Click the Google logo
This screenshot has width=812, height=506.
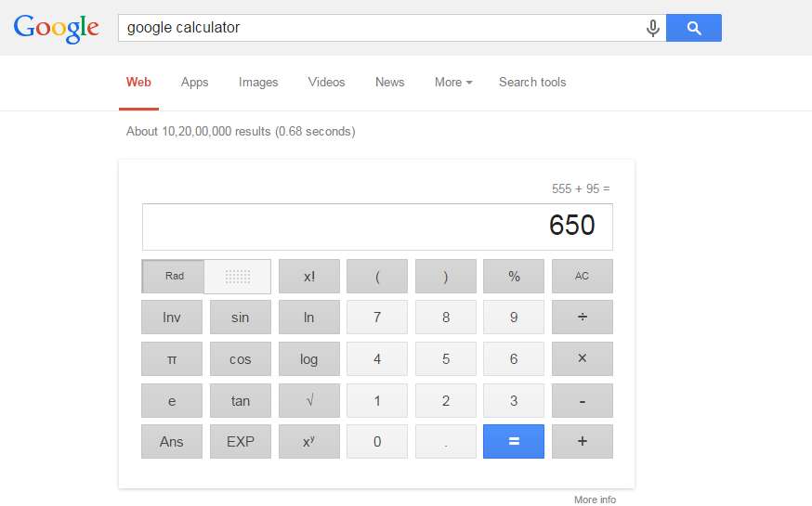(x=57, y=27)
